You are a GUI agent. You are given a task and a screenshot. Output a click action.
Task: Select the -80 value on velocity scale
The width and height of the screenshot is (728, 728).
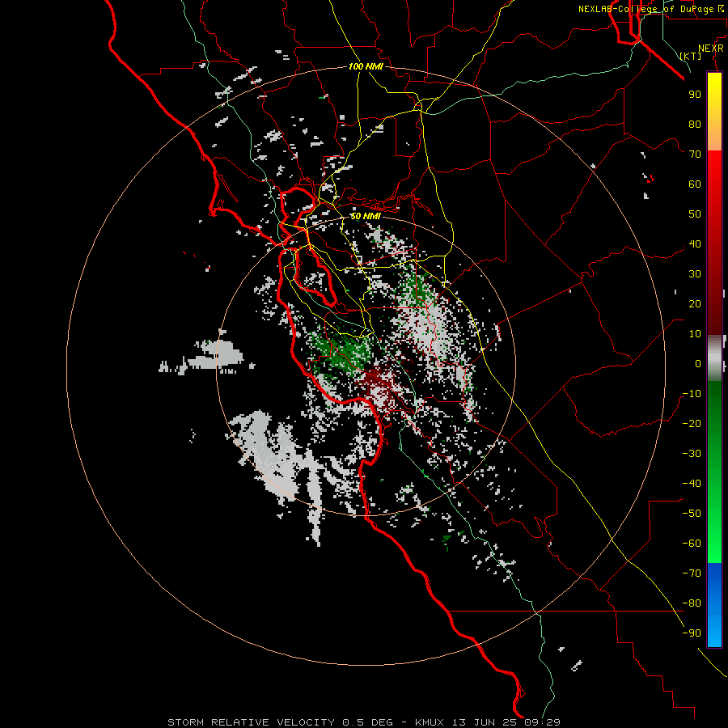coord(692,603)
